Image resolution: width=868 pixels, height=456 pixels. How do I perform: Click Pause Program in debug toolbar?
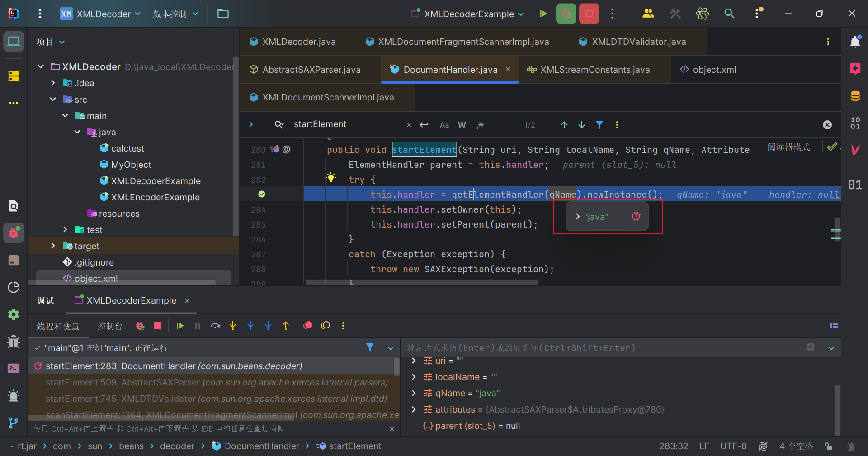click(x=198, y=326)
